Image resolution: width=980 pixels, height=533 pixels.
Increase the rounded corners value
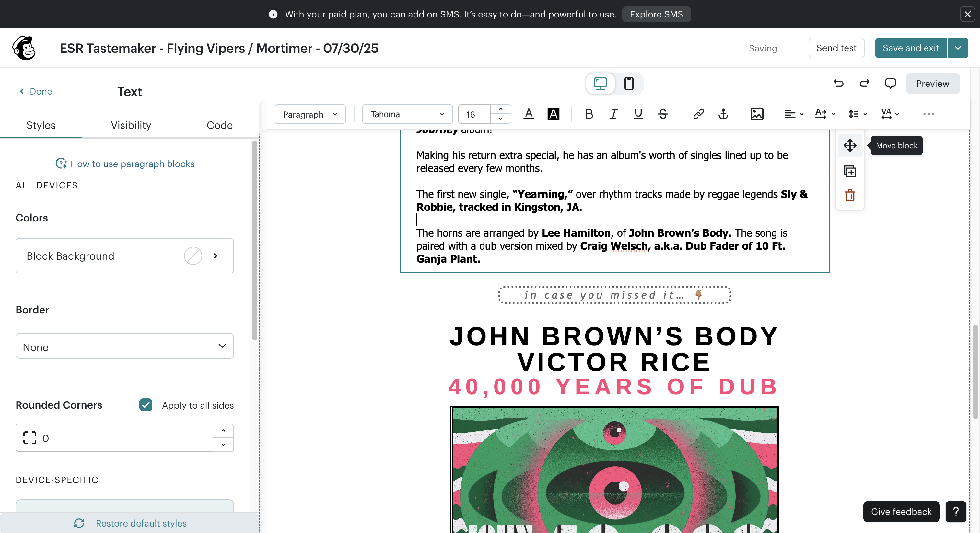coord(223,431)
